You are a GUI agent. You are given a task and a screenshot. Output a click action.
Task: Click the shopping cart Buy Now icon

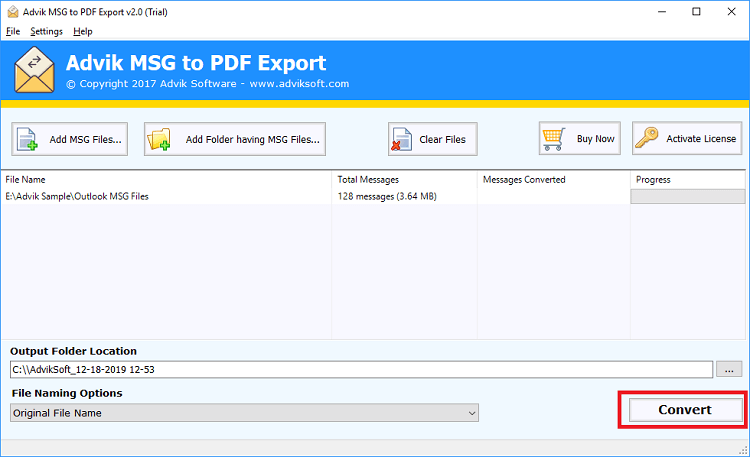pyautogui.click(x=554, y=139)
